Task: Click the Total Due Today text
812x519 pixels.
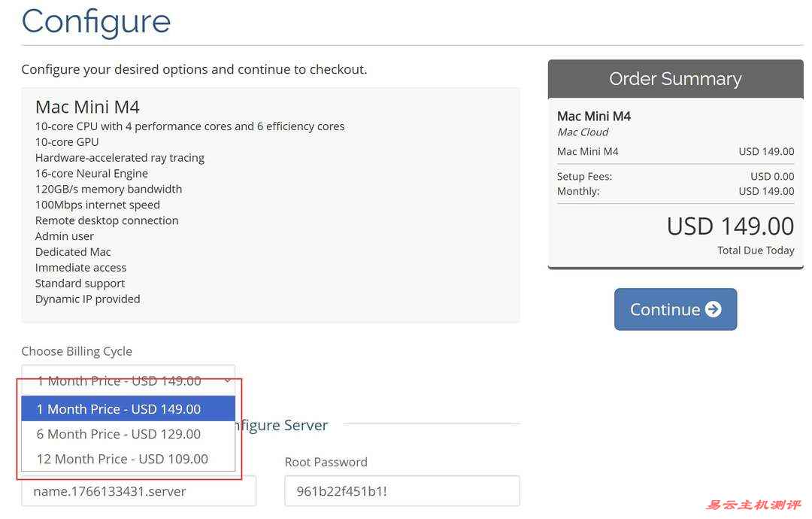Action: (756, 250)
